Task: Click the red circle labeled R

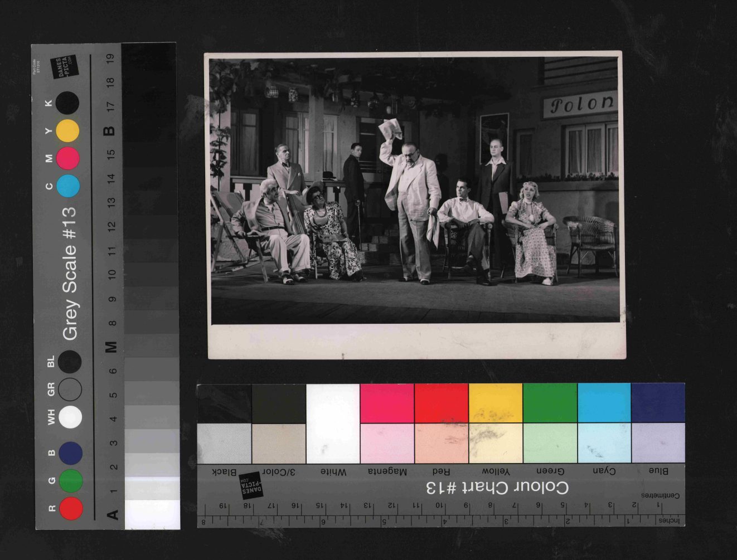Action: [x=71, y=508]
